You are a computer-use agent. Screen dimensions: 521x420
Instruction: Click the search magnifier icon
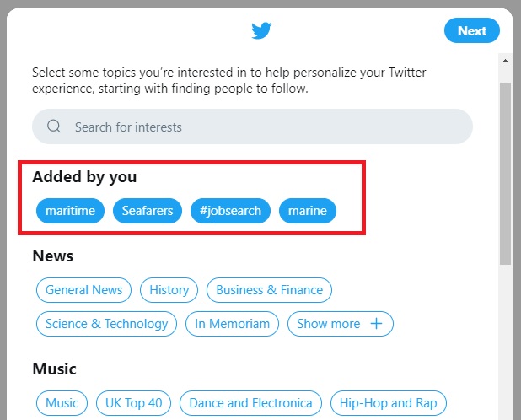coord(54,127)
